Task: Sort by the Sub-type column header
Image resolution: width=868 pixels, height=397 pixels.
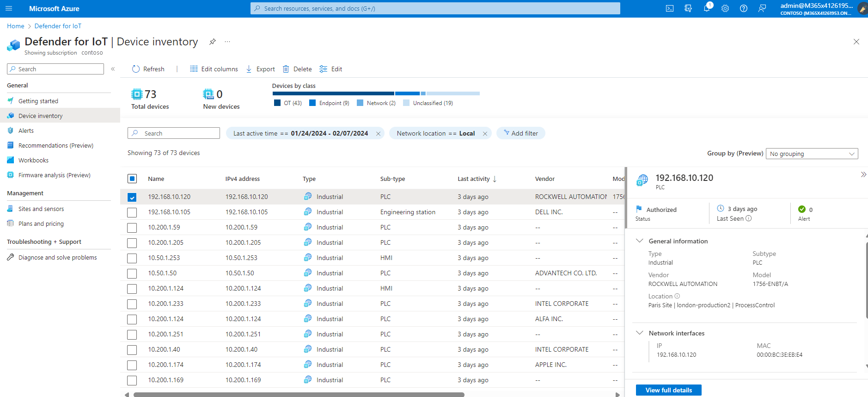Action: click(393, 179)
